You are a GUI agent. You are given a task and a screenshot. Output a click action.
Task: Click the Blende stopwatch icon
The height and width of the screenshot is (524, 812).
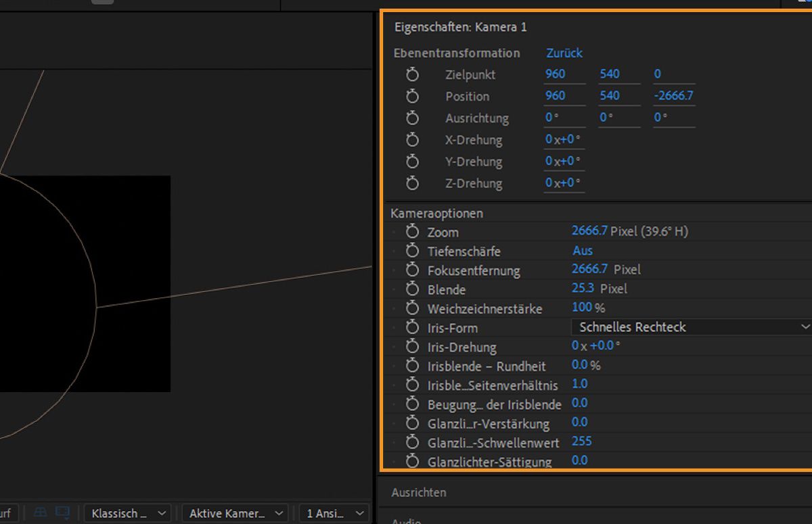click(x=413, y=289)
